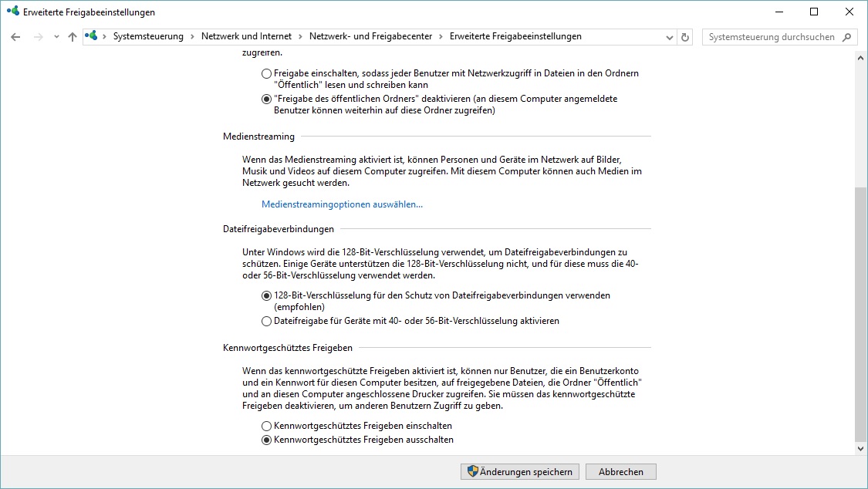
Task: Click the Control Panel icon in the address bar
Action: pos(90,35)
